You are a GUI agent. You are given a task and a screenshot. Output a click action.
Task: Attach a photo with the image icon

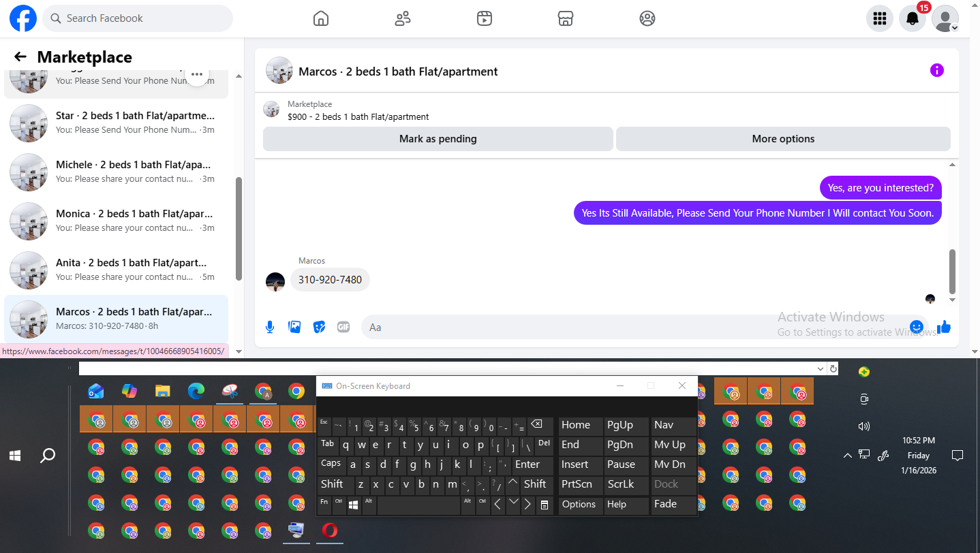pyautogui.click(x=294, y=327)
